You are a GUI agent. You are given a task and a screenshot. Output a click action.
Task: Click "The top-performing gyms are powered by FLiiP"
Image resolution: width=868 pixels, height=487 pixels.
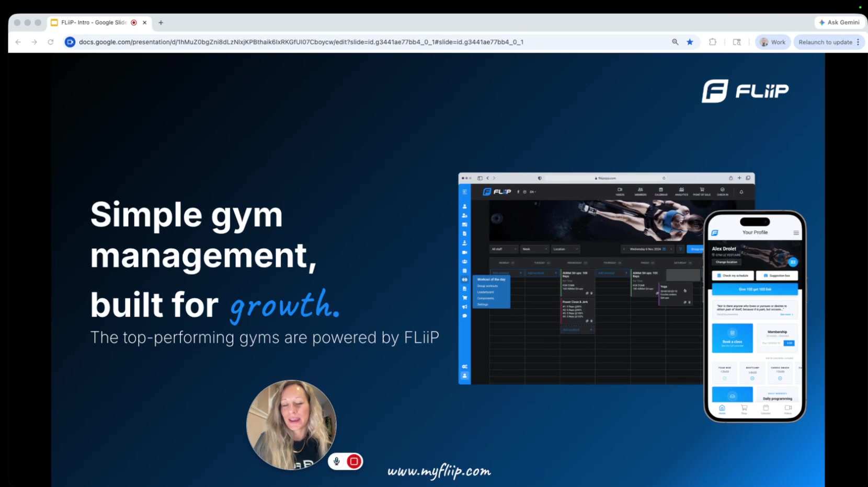pyautogui.click(x=265, y=338)
